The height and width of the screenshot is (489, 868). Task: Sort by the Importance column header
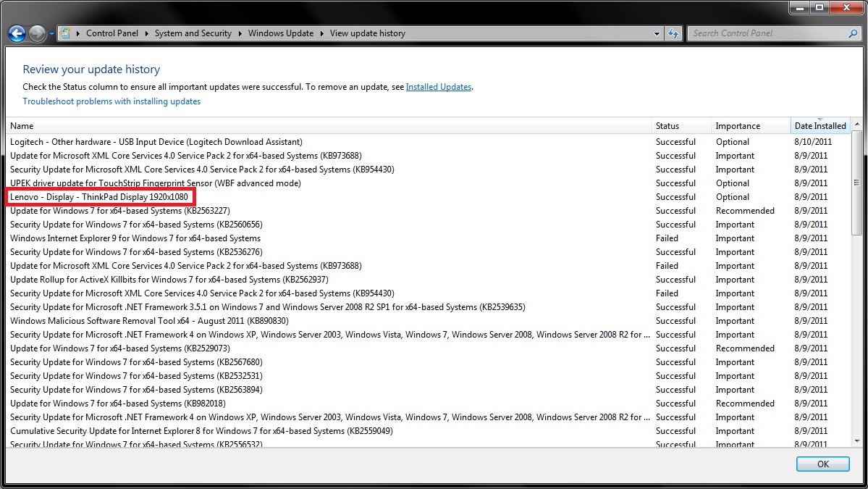pyautogui.click(x=751, y=126)
